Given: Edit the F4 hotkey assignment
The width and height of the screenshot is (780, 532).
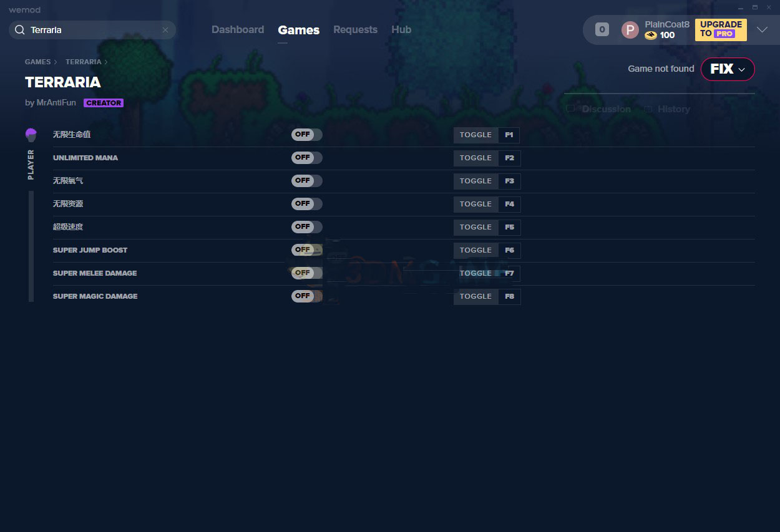Looking at the screenshot, I should [x=509, y=204].
